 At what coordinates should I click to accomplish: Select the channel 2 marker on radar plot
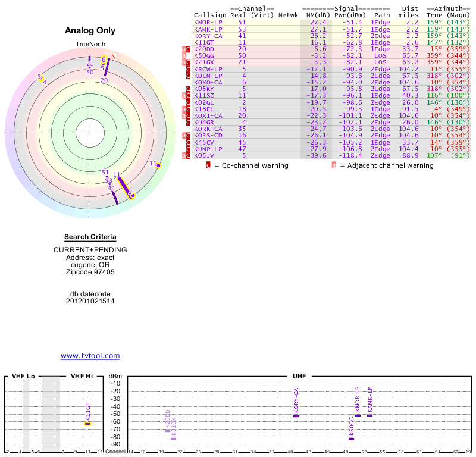132,195
